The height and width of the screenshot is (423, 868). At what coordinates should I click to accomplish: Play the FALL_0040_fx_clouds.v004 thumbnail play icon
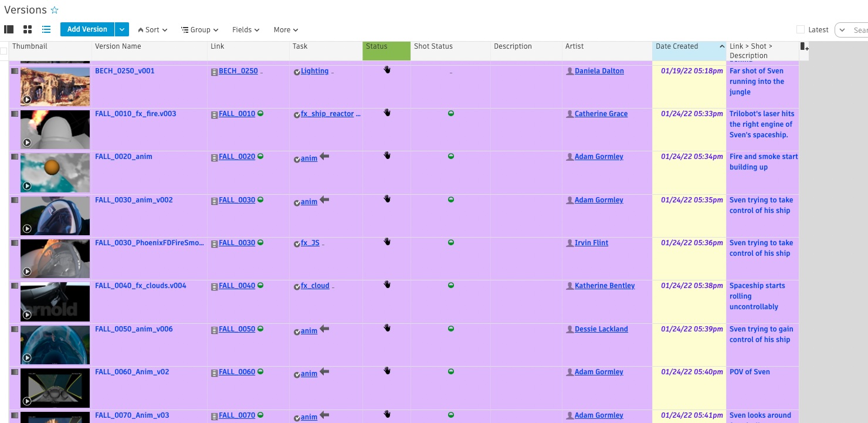[x=27, y=315]
